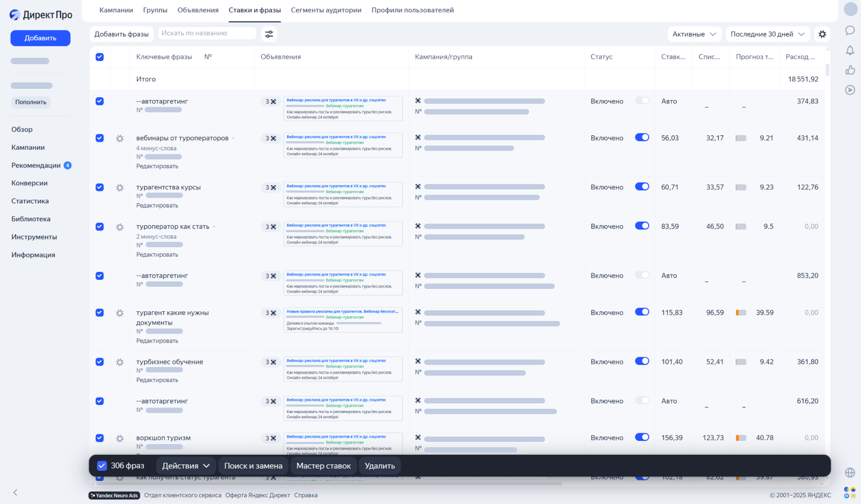Uncheck the турагентства курсы row checkbox
The image size is (861, 504).
click(x=100, y=187)
